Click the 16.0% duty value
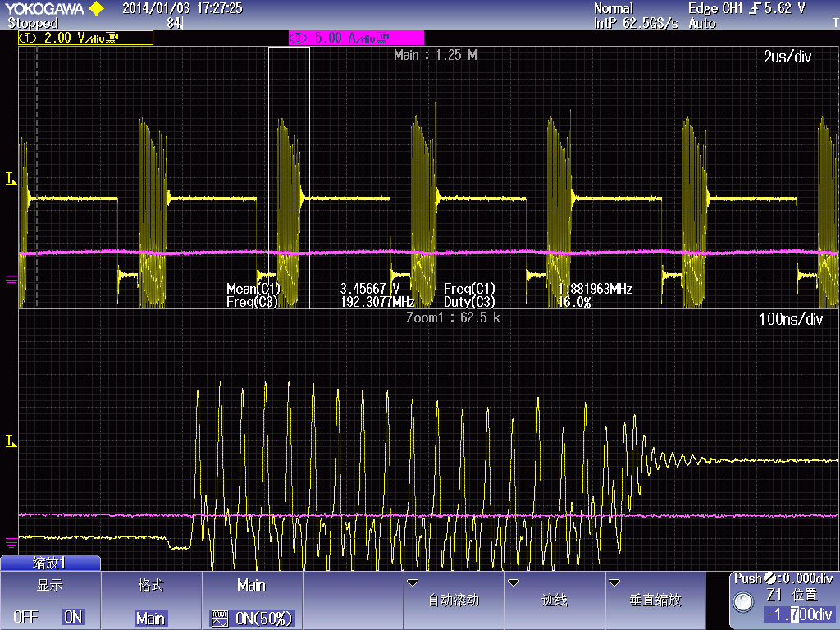 click(574, 302)
